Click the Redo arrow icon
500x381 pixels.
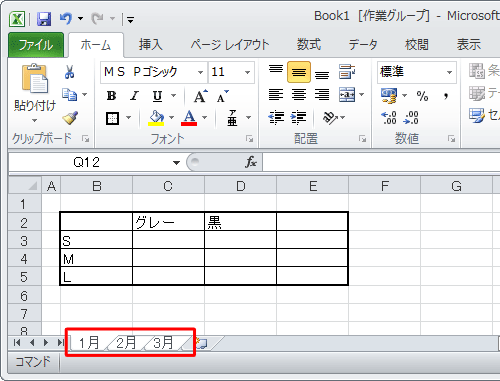pos(97,19)
